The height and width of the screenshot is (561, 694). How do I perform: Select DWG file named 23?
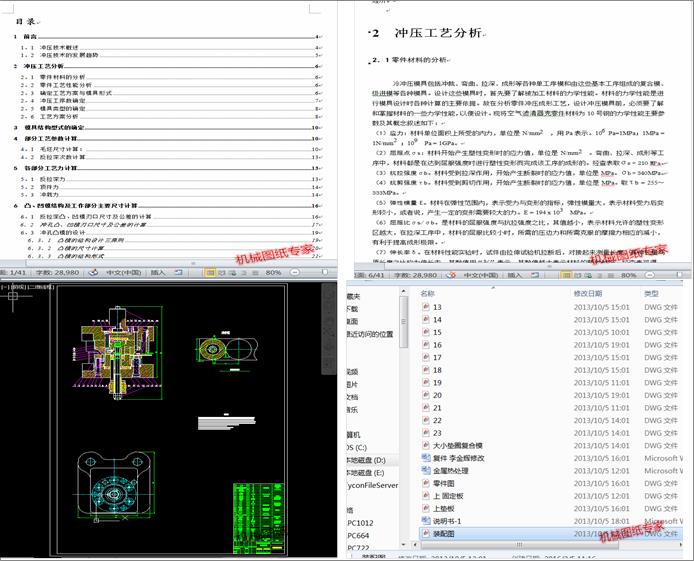click(x=550, y=433)
